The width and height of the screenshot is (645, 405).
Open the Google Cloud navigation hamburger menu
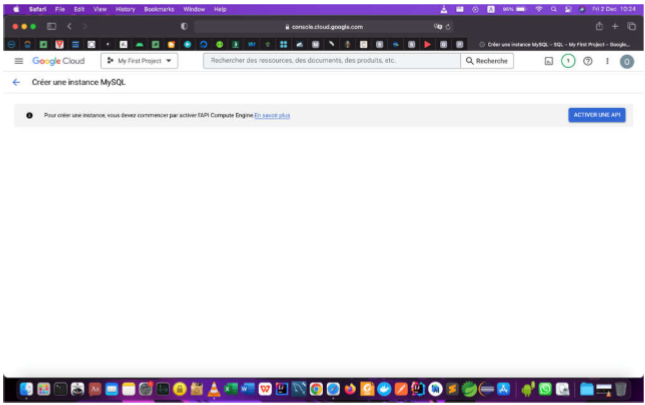tap(19, 61)
